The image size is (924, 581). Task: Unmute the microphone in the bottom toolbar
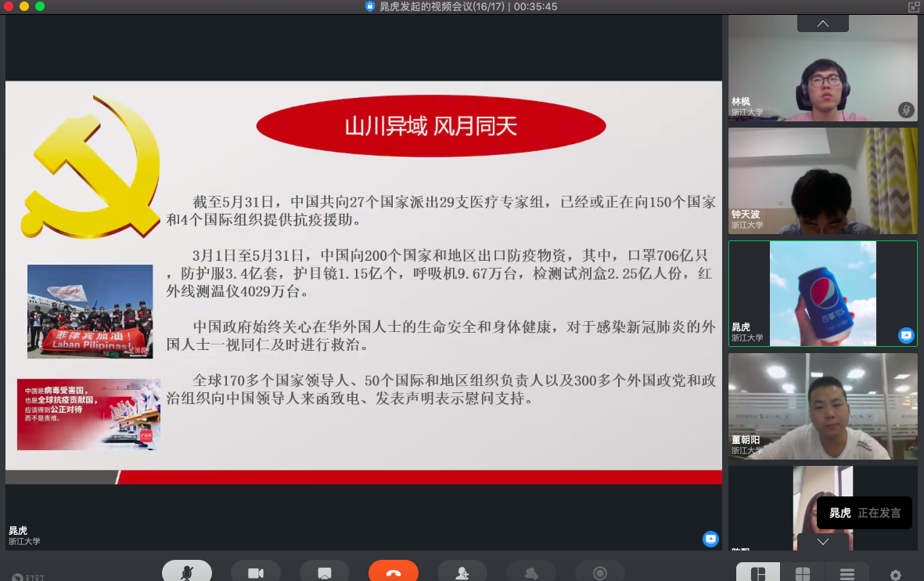[x=186, y=572]
